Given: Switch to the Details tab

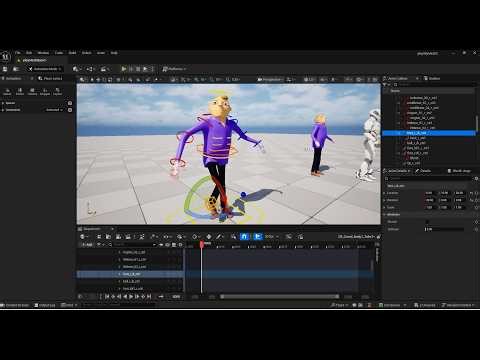Looking at the screenshot, I should 423,171.
